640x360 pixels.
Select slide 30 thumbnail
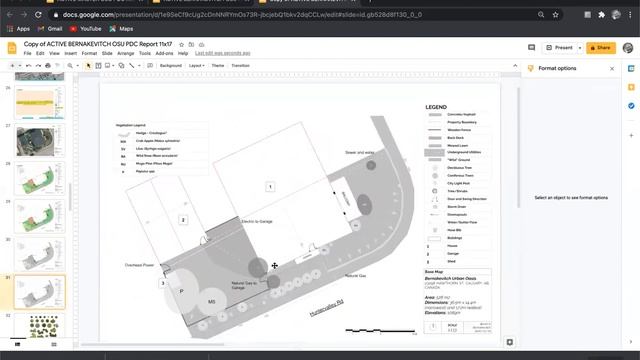40,254
